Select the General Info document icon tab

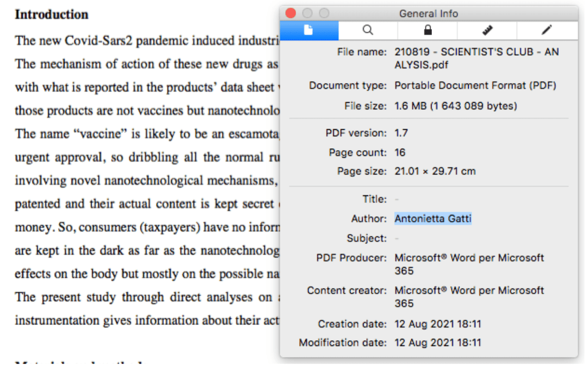tap(309, 30)
